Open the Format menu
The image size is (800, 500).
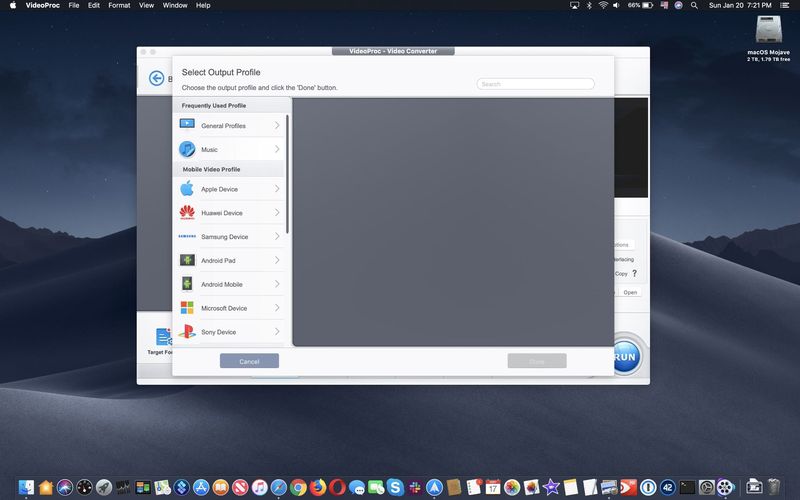(x=119, y=5)
